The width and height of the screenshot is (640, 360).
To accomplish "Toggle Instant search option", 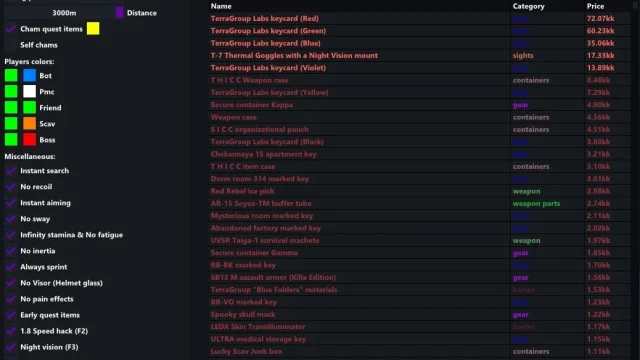I will click(11, 171).
